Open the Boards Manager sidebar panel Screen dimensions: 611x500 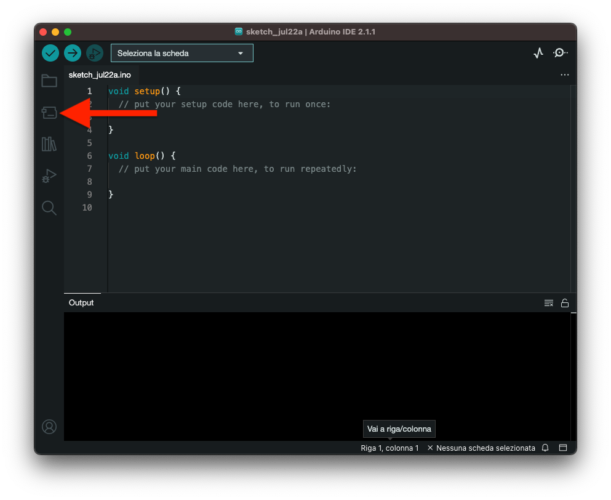tap(49, 113)
